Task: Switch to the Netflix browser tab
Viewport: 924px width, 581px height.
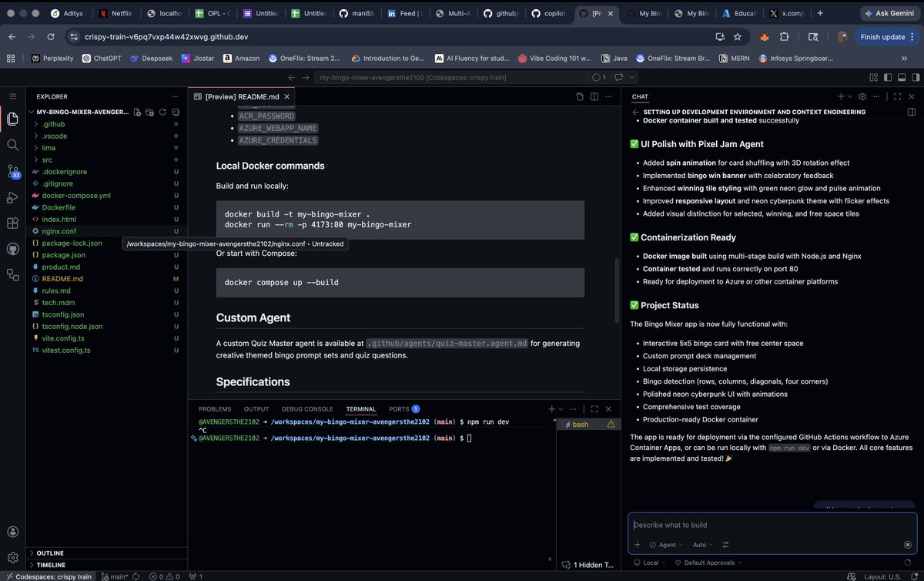Action: (x=115, y=14)
